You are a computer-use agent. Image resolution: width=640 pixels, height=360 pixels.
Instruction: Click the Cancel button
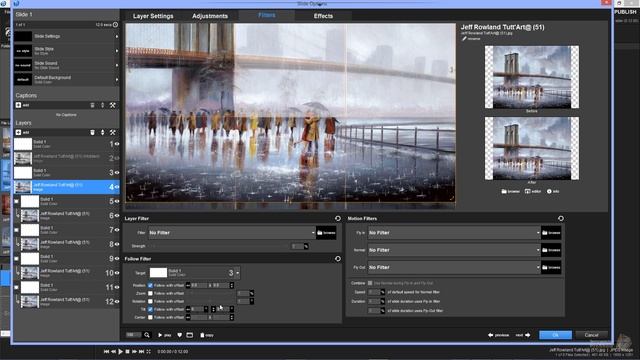pyautogui.click(x=591, y=335)
